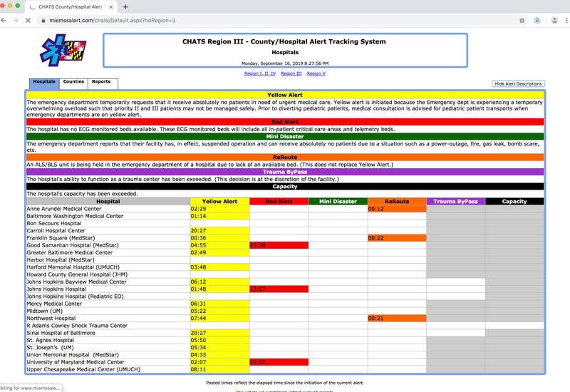Click University of Maryland Medical Center name

click(x=76, y=362)
